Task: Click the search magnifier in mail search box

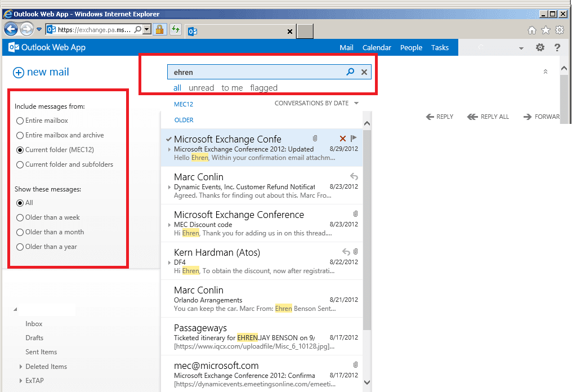Action: (350, 72)
